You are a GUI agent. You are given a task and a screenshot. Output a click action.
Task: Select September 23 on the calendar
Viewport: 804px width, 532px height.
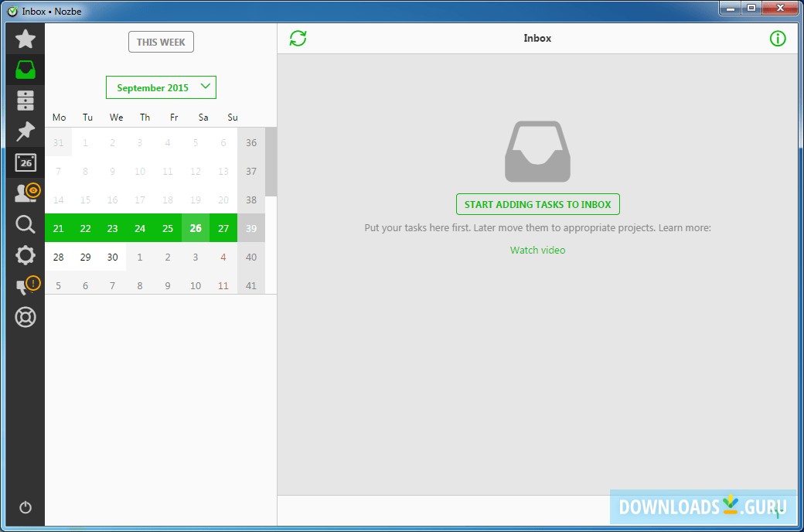pos(112,228)
